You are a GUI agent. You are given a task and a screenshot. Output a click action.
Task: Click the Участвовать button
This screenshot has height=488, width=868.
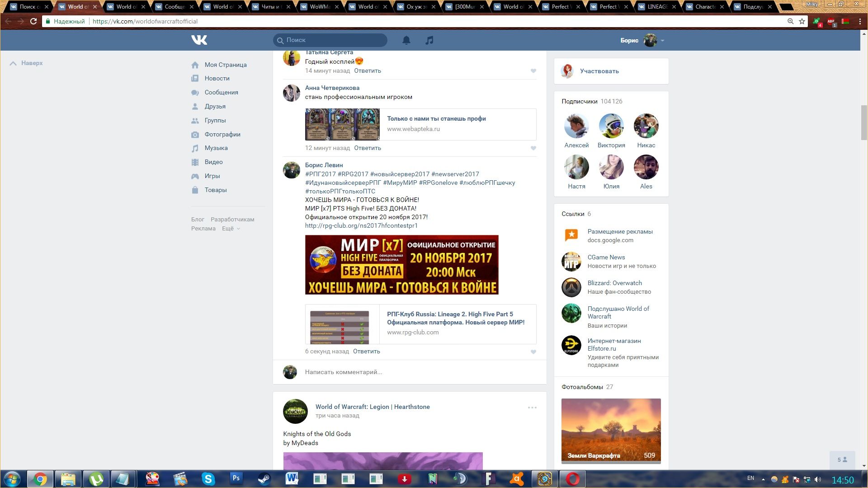pos(599,71)
